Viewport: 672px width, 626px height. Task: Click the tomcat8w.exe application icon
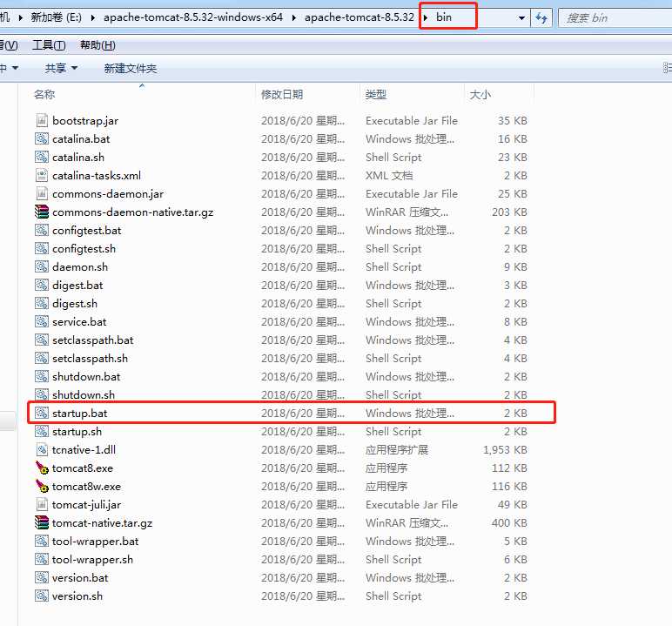click(42, 486)
